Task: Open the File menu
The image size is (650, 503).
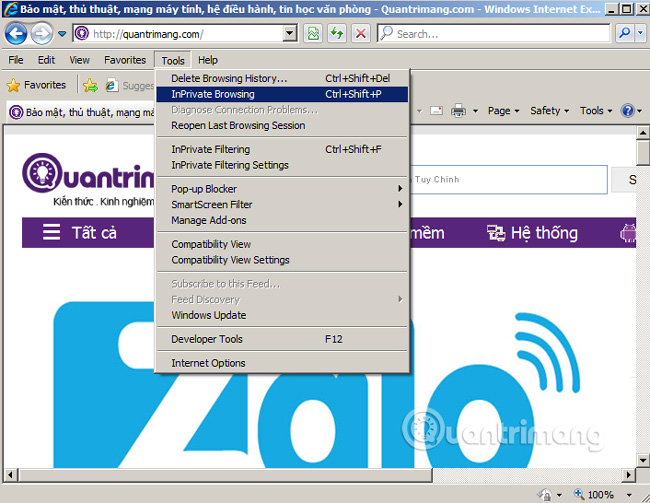Action: (x=16, y=60)
